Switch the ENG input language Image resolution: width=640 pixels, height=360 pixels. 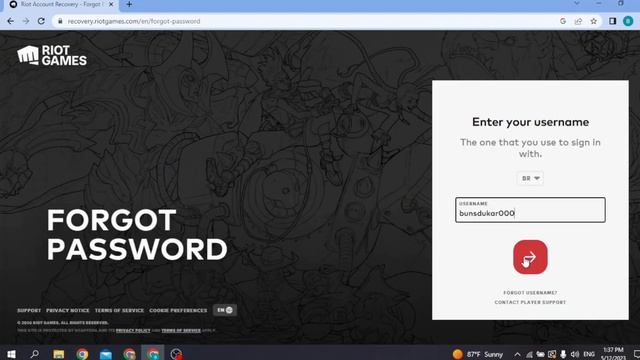pos(589,354)
